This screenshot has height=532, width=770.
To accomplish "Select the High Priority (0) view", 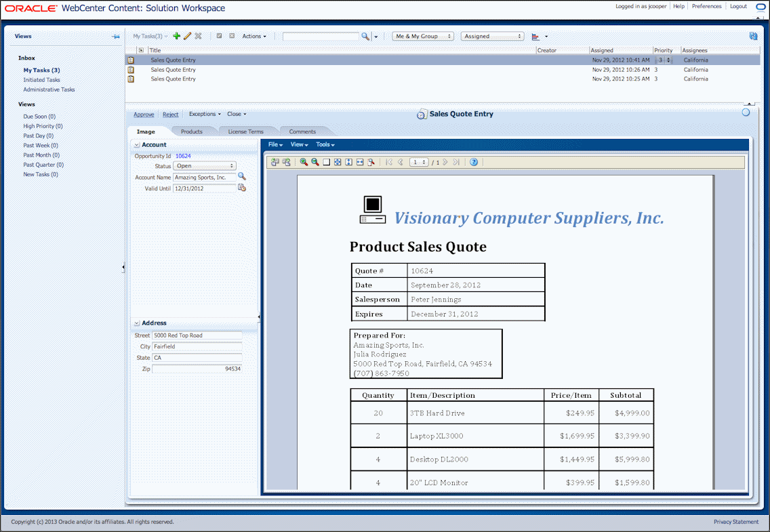I will click(x=43, y=126).
